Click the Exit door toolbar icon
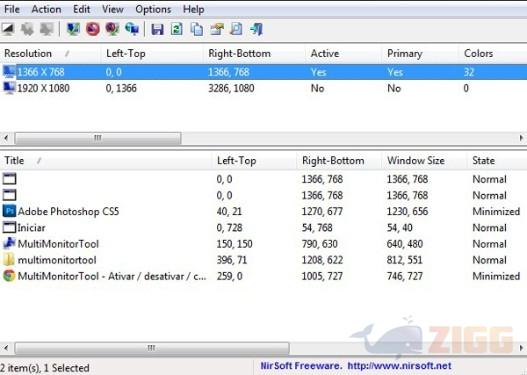 pyautogui.click(x=256, y=29)
